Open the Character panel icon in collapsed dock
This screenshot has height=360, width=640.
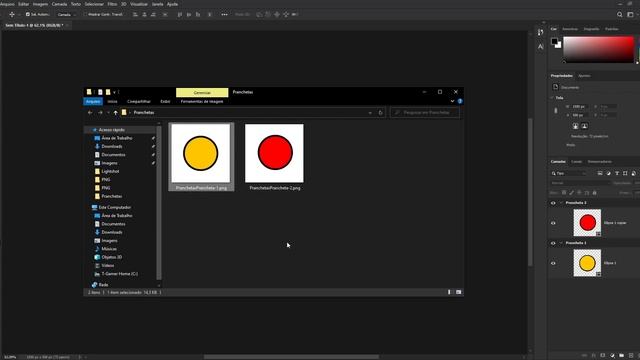pyautogui.click(x=540, y=47)
